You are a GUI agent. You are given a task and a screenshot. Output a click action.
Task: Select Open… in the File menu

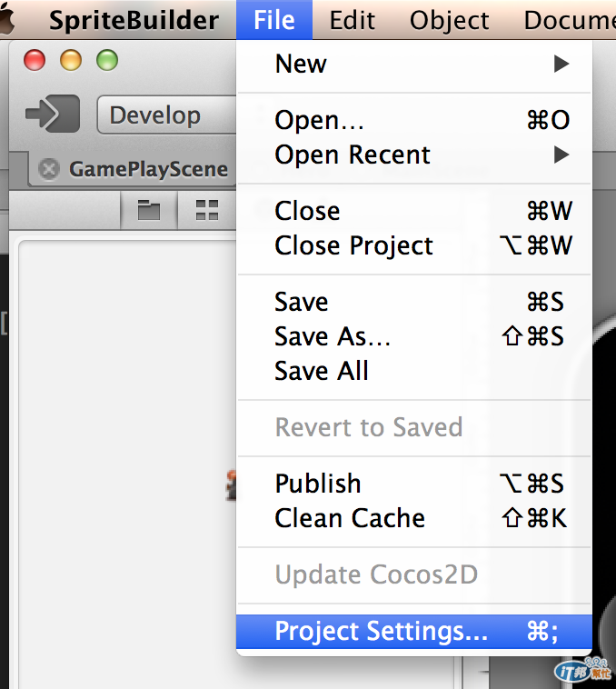click(x=413, y=120)
